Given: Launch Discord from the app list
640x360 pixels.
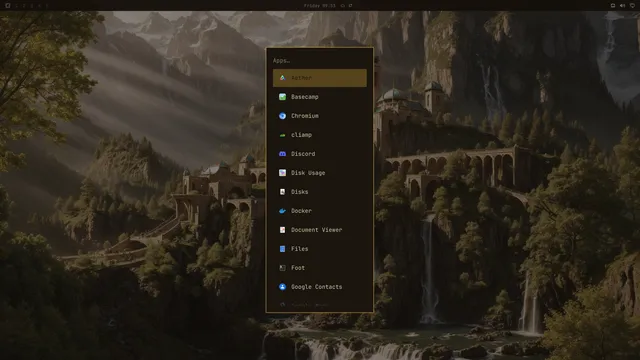Looking at the screenshot, I should click(x=320, y=154).
